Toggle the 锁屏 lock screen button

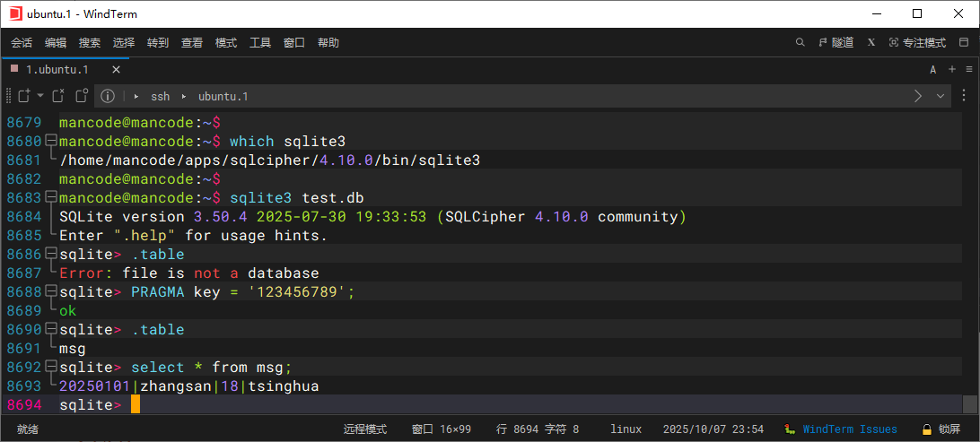(941, 429)
